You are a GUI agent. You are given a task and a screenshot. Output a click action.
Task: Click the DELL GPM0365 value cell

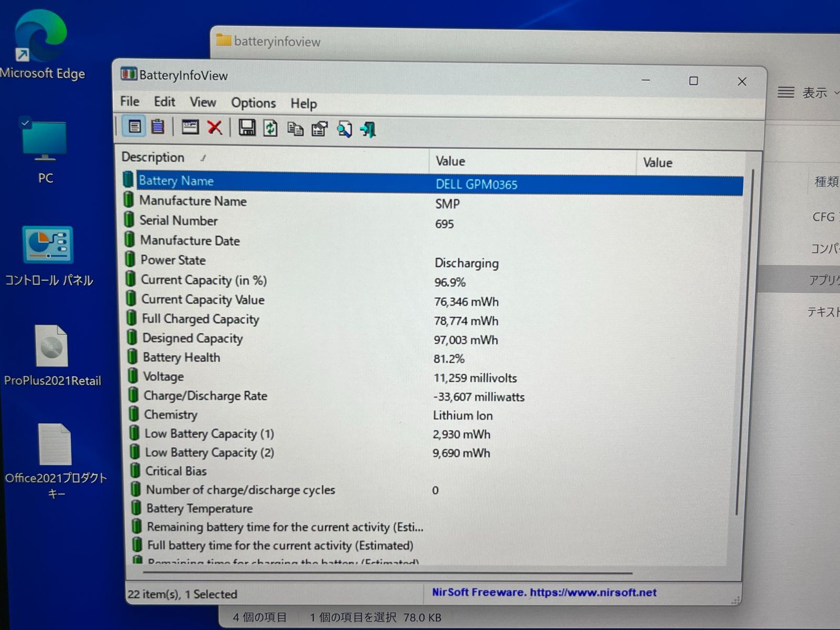coord(476,184)
